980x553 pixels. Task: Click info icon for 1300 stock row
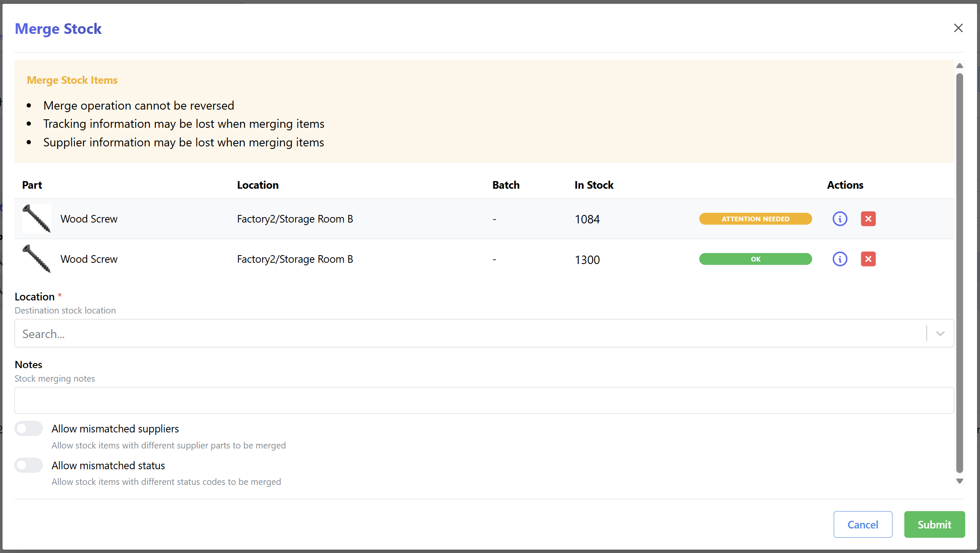coord(840,259)
